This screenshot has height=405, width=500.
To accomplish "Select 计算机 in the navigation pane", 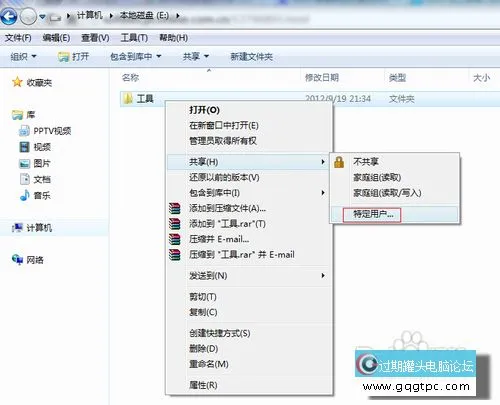I will (x=32, y=228).
